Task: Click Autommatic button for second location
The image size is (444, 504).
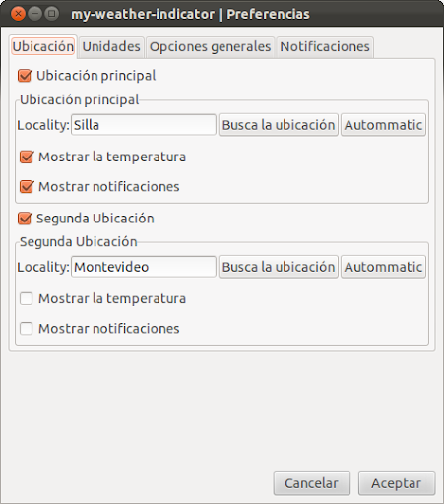Action: click(x=383, y=267)
